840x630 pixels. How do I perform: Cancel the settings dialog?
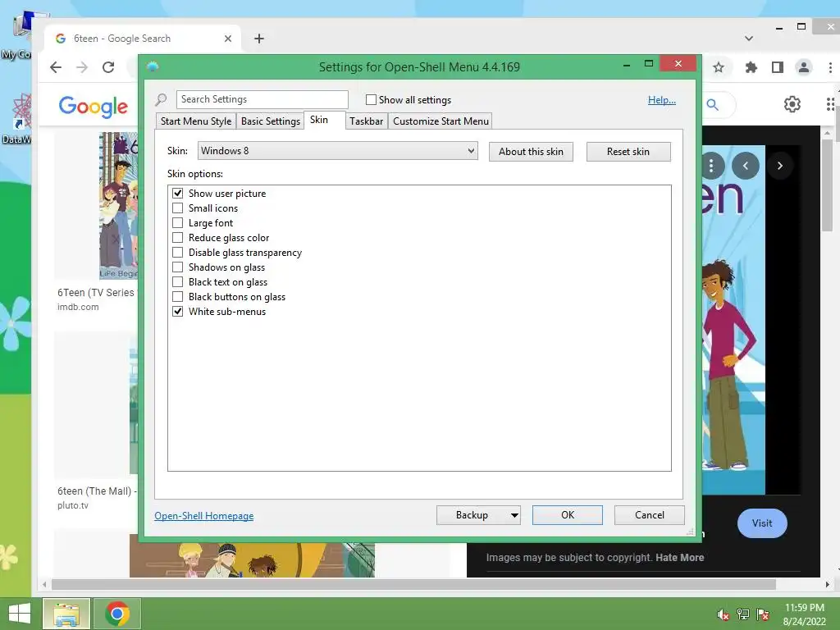(650, 515)
